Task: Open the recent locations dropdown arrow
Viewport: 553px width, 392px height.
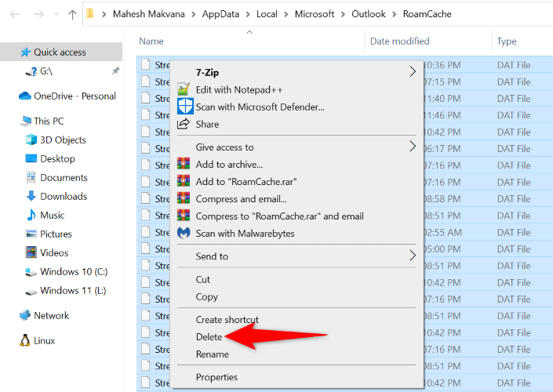Action: pyautogui.click(x=56, y=14)
